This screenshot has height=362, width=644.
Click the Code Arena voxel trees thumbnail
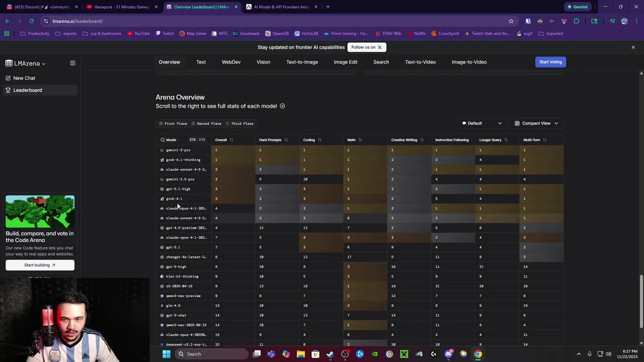tap(40, 211)
